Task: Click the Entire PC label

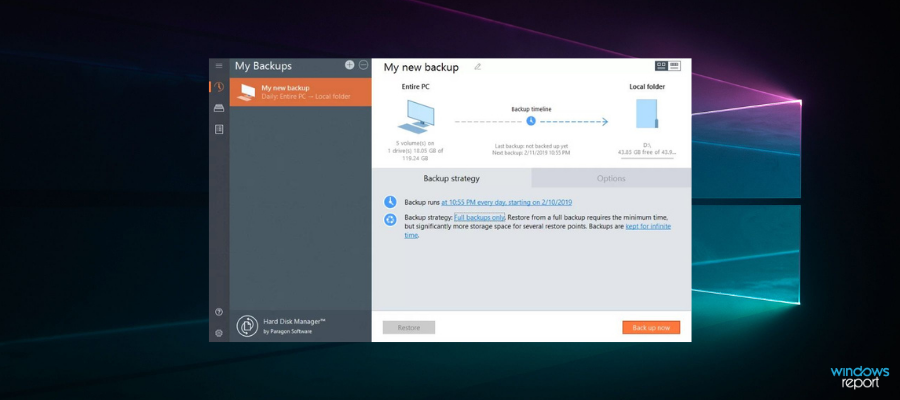Action: click(416, 87)
